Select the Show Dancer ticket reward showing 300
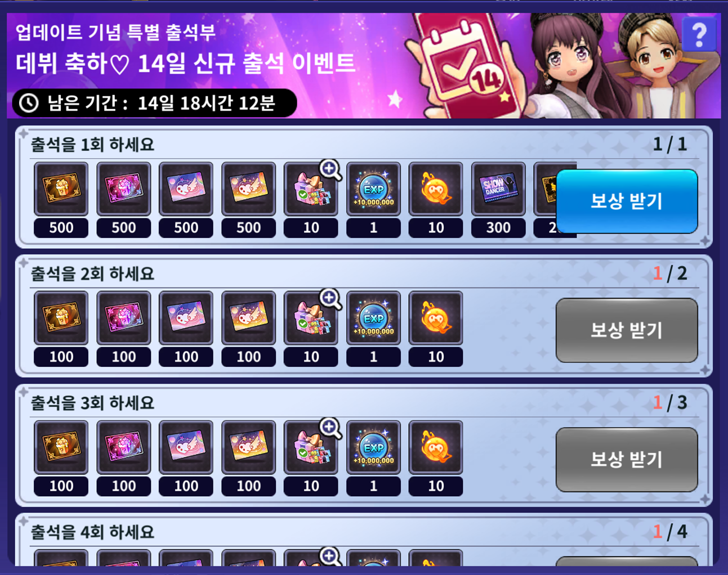Screen dimensions: 728x575 (498, 189)
